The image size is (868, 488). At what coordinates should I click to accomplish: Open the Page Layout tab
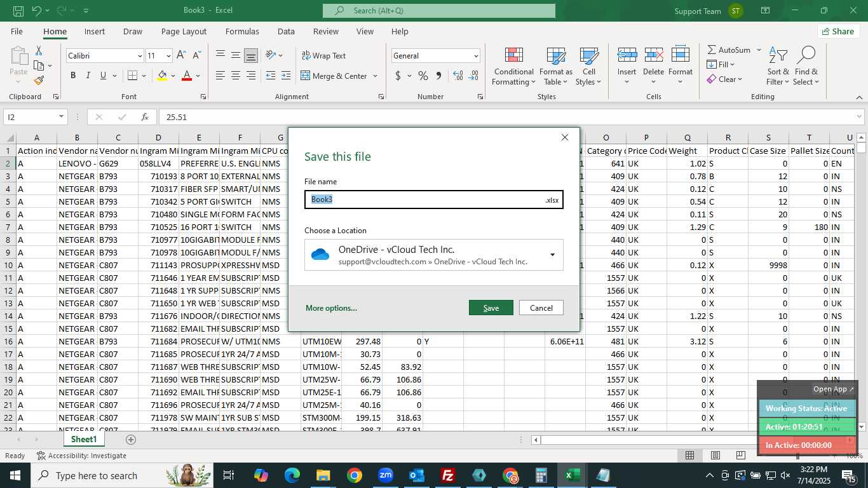click(x=184, y=31)
